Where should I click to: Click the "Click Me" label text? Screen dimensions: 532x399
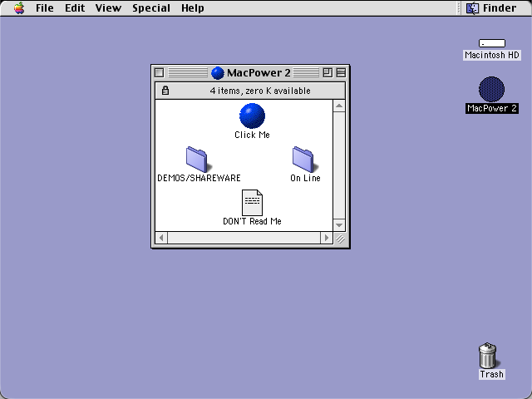[x=252, y=135]
